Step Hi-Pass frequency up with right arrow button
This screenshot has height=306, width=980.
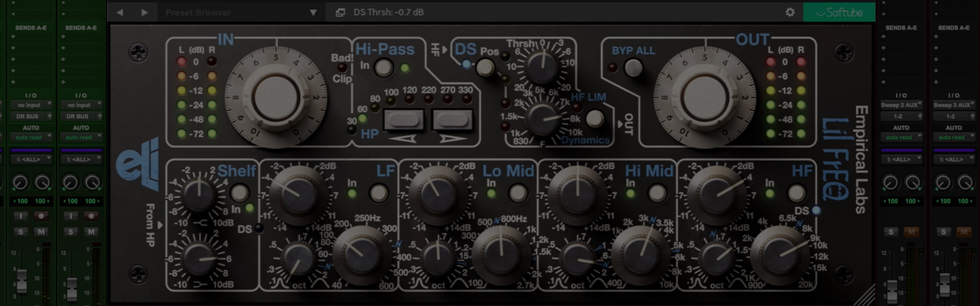tap(452, 121)
